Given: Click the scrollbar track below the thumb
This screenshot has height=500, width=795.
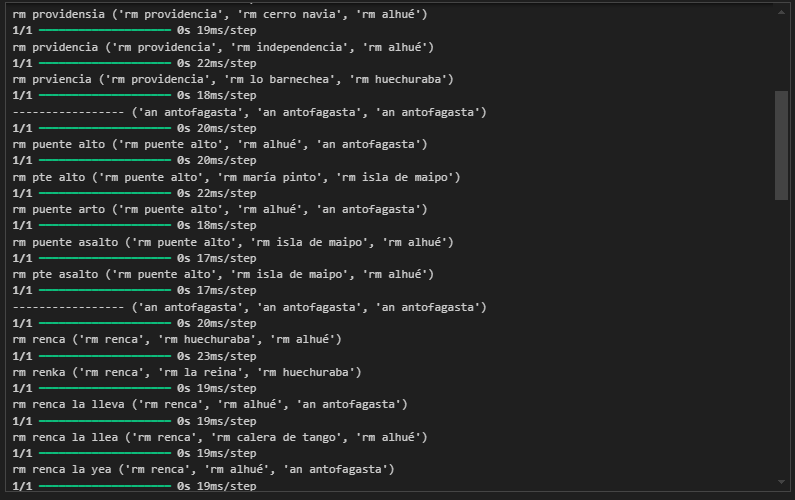Looking at the screenshot, I should [781, 340].
